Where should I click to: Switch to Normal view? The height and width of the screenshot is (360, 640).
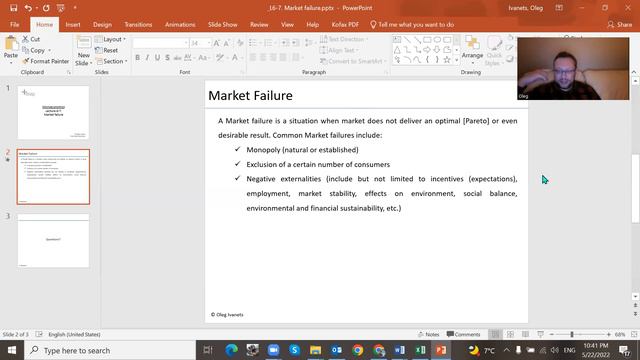[x=495, y=334]
